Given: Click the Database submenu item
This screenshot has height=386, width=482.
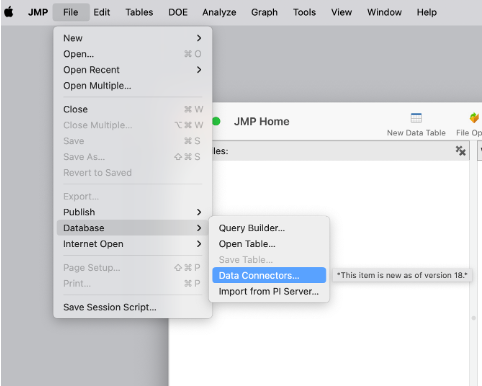Looking at the screenshot, I should [133, 228].
